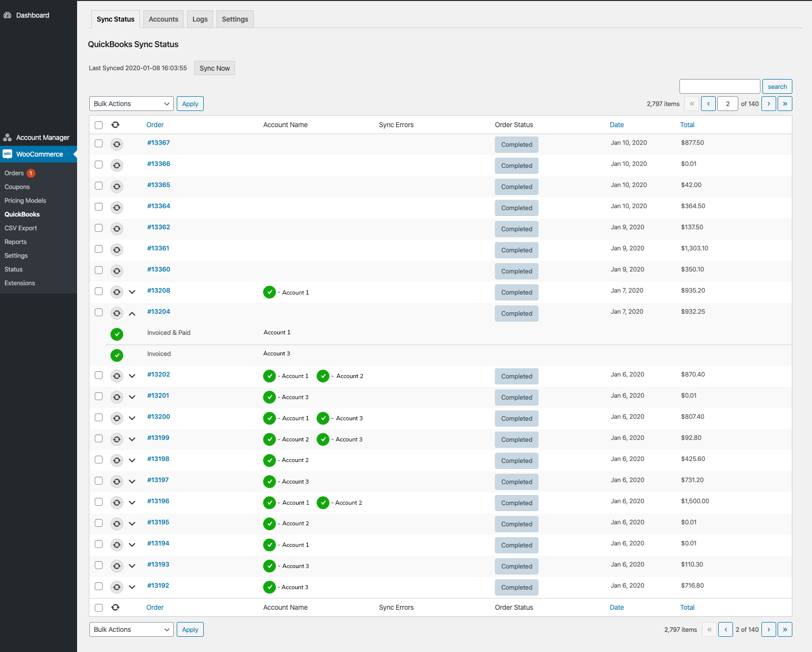Image resolution: width=812 pixels, height=652 pixels.
Task: Click green check for Account 1 on #13208
Action: pyautogui.click(x=270, y=292)
